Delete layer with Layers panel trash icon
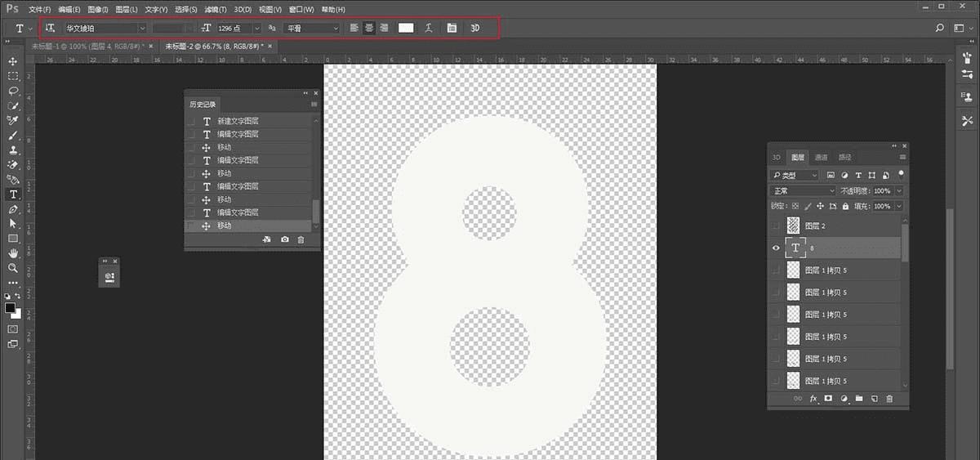Screen dimensions: 980x460 (889, 399)
